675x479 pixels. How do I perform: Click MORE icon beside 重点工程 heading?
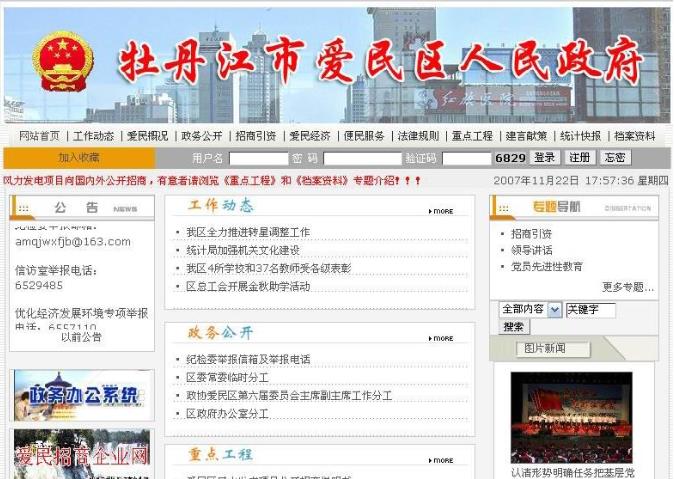tap(441, 460)
